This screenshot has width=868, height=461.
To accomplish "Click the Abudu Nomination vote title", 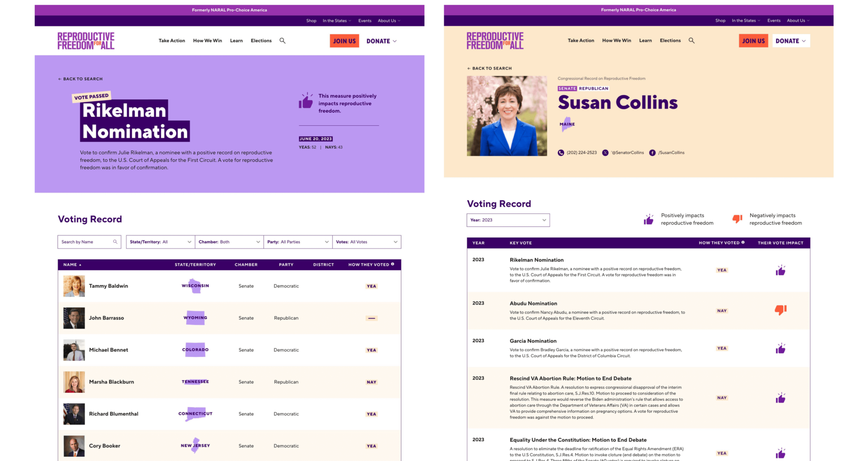I will coord(533,304).
